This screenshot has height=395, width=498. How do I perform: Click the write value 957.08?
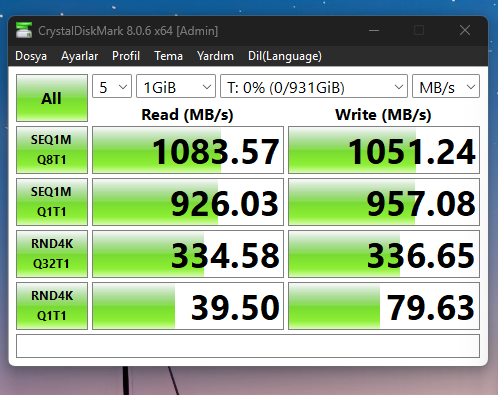[384, 202]
